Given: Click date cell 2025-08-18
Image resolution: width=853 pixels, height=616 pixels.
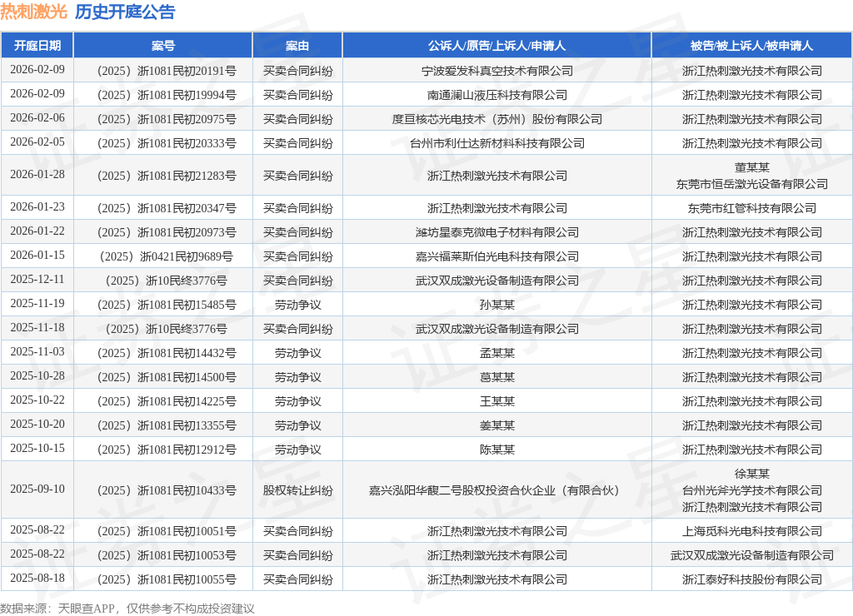Looking at the screenshot, I should [37, 579].
